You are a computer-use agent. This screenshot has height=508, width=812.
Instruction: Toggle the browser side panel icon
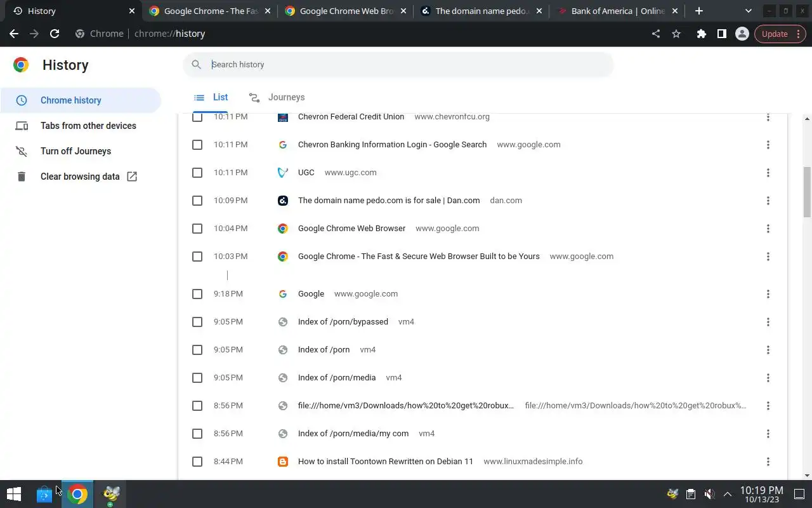click(x=721, y=34)
